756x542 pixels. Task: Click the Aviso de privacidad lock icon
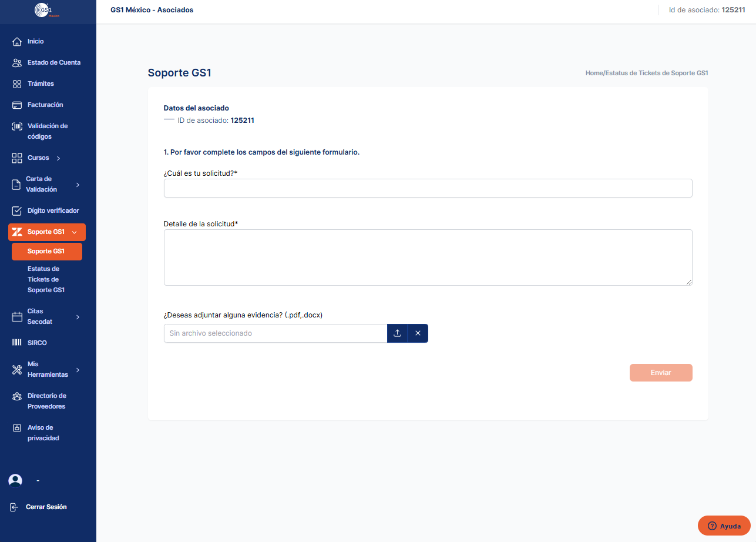17,428
